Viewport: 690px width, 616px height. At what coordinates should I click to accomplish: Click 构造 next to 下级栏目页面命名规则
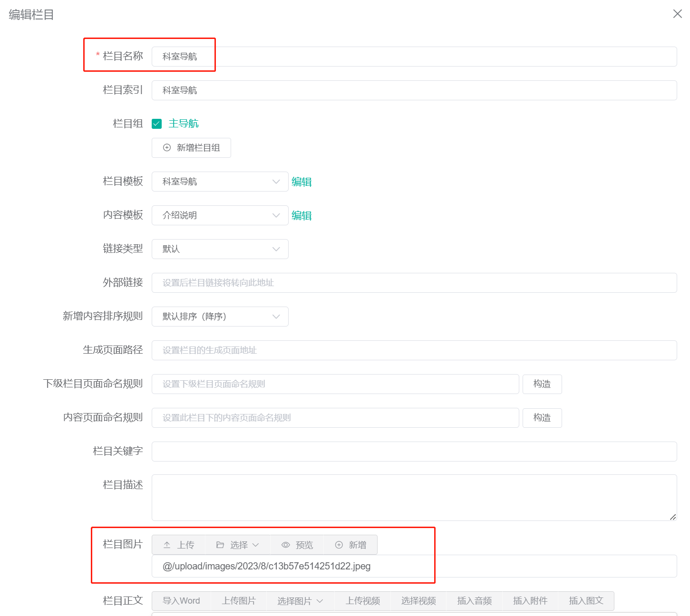pyautogui.click(x=542, y=384)
